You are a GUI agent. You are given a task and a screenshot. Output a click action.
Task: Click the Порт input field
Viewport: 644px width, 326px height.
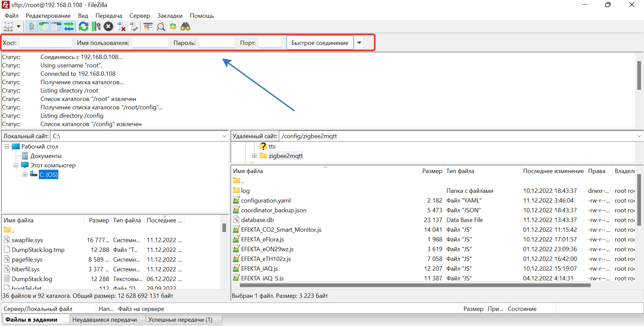[270, 43]
